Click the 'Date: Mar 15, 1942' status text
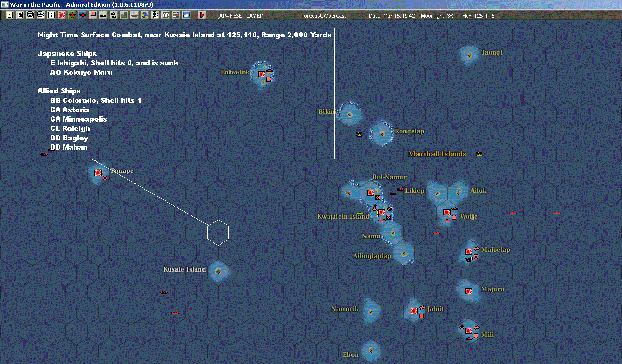The image size is (622, 364). tap(391, 16)
